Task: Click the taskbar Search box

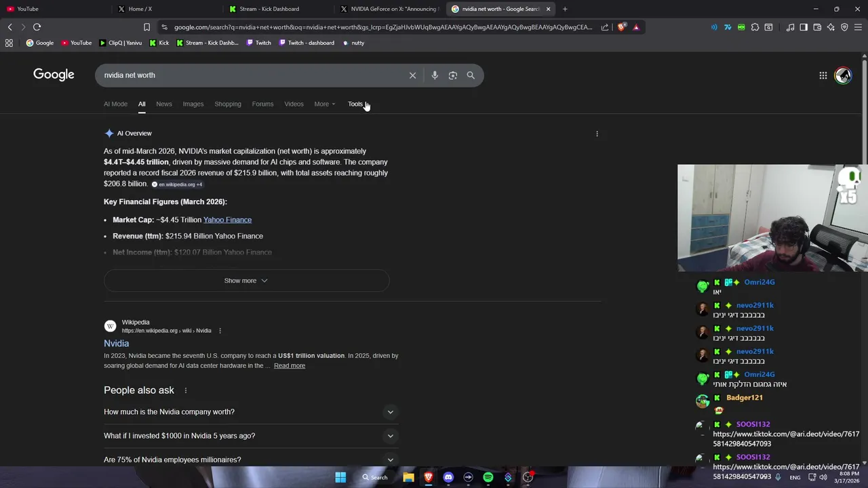Action: 375,477
